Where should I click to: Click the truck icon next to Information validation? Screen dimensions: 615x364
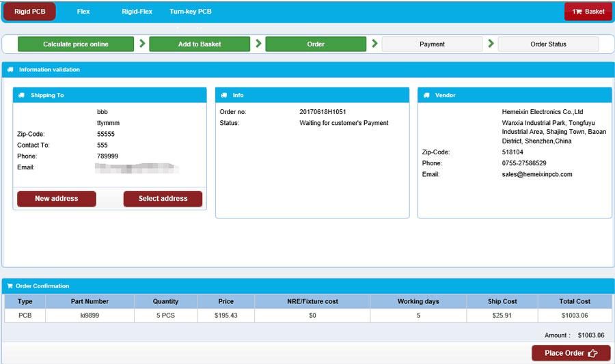click(10, 70)
